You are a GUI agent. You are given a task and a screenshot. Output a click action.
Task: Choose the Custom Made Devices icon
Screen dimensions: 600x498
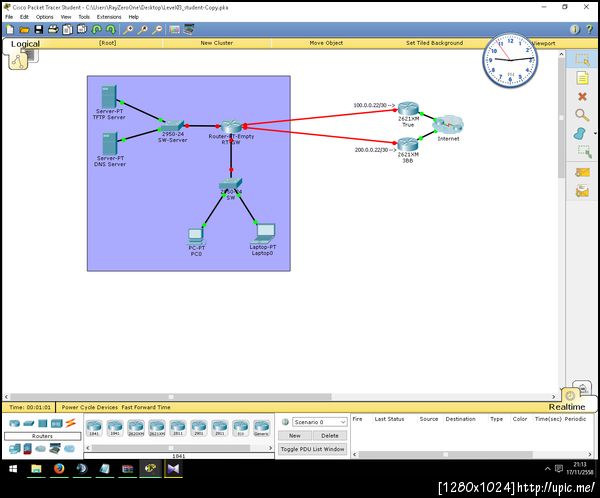(x=55, y=449)
